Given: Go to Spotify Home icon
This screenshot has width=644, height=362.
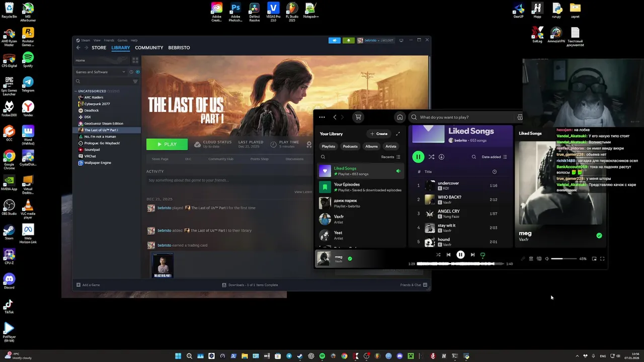Looking at the screenshot, I should 400,117.
